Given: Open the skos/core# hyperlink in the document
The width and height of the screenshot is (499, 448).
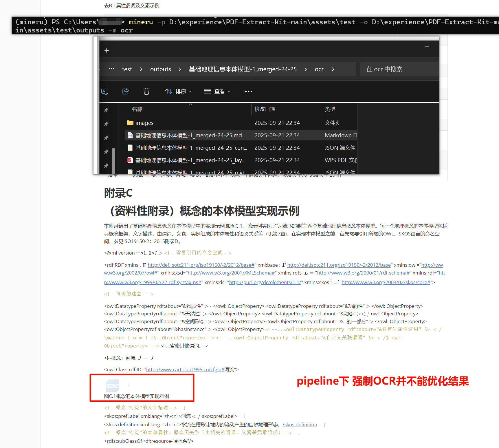Looking at the screenshot, I should click(x=386, y=282).
